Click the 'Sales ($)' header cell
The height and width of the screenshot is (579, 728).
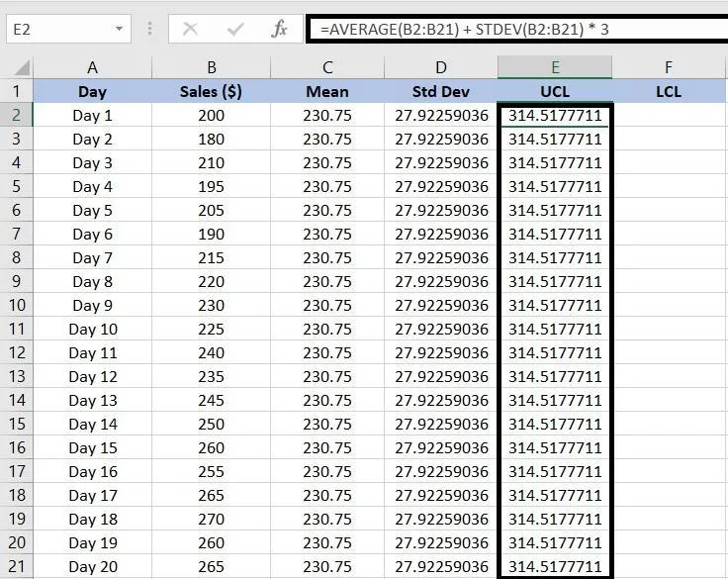click(x=212, y=91)
